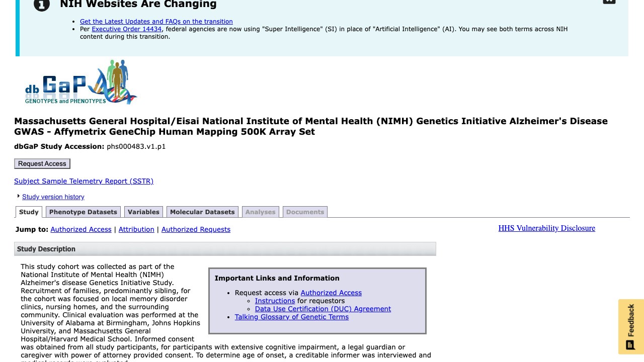The width and height of the screenshot is (644, 362).
Task: Open Instructions for requestors link
Action: coord(275,301)
